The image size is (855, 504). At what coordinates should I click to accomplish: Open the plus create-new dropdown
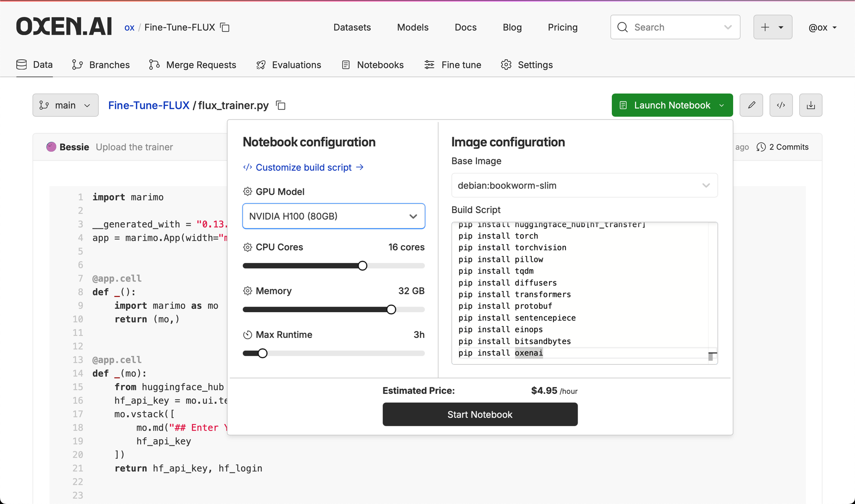point(772,27)
